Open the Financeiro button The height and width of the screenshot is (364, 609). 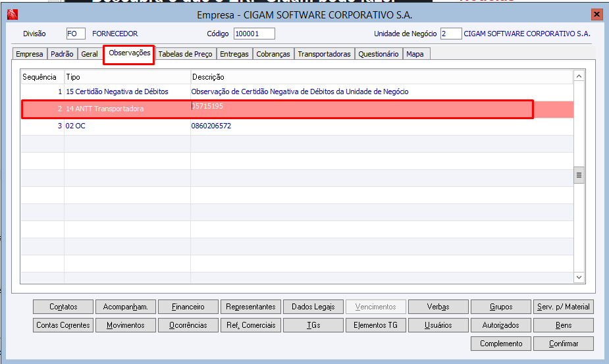188,307
